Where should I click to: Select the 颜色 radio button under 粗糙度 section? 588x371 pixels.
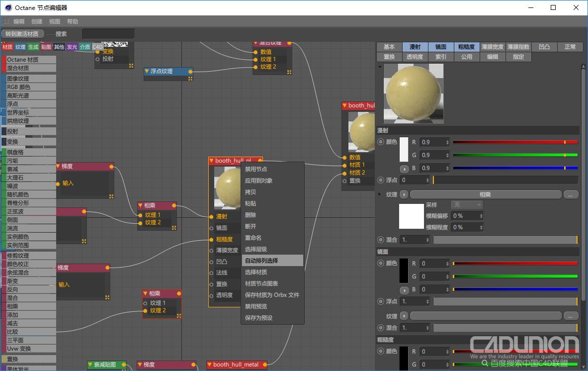[381, 351]
